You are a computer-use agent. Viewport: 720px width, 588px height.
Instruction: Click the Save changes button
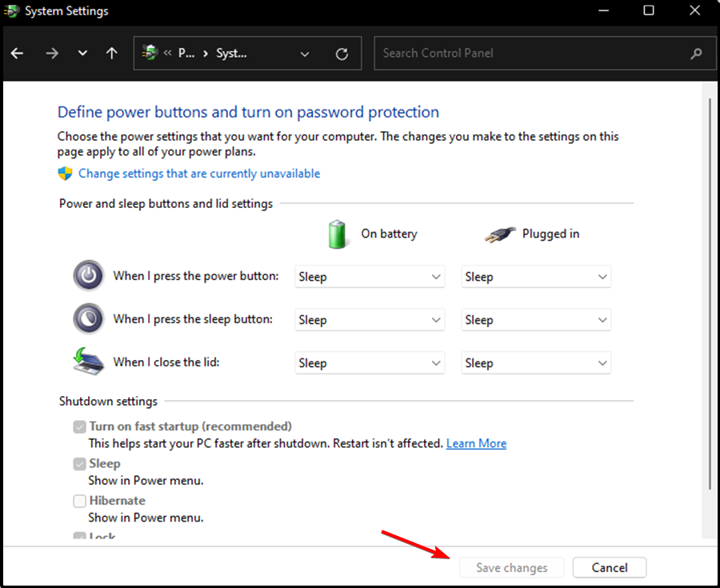[511, 567]
